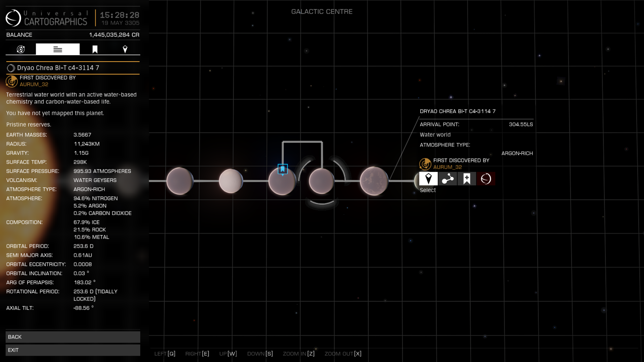Click the 67.9% ICE composition entry
The height and width of the screenshot is (362, 644).
coord(87,222)
